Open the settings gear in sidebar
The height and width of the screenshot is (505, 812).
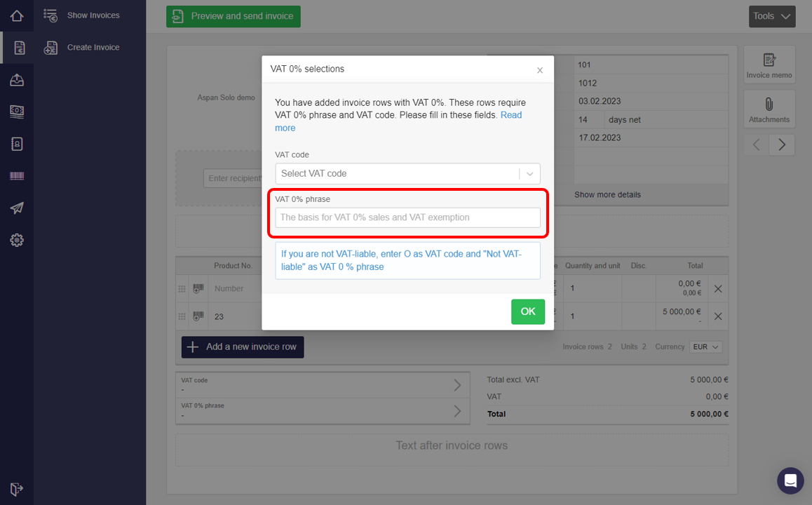pos(17,241)
